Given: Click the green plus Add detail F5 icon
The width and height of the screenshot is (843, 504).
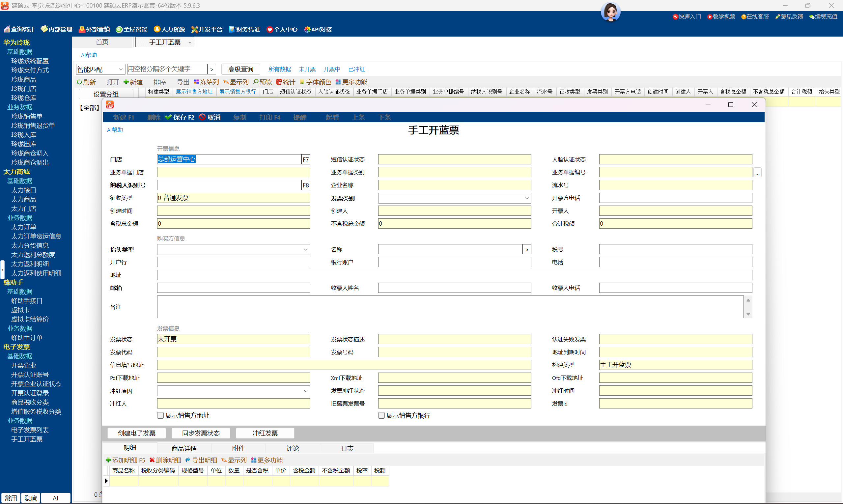Looking at the screenshot, I should point(108,460).
